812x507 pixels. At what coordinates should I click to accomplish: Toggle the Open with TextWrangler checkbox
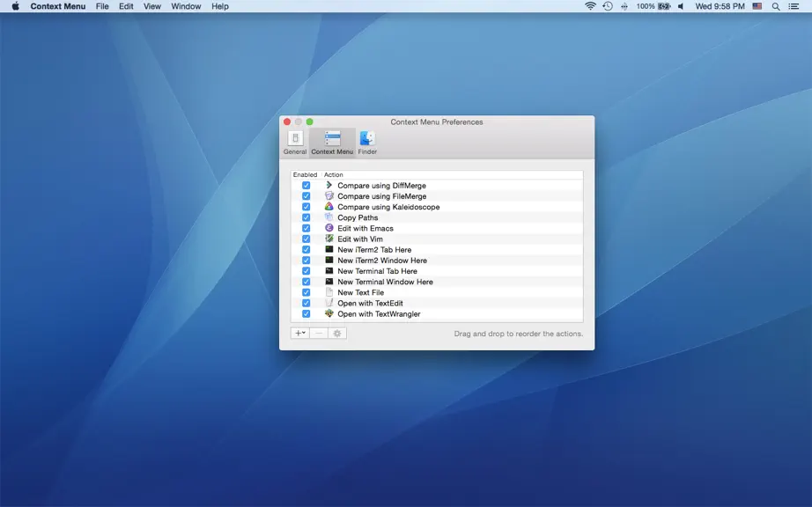point(306,313)
